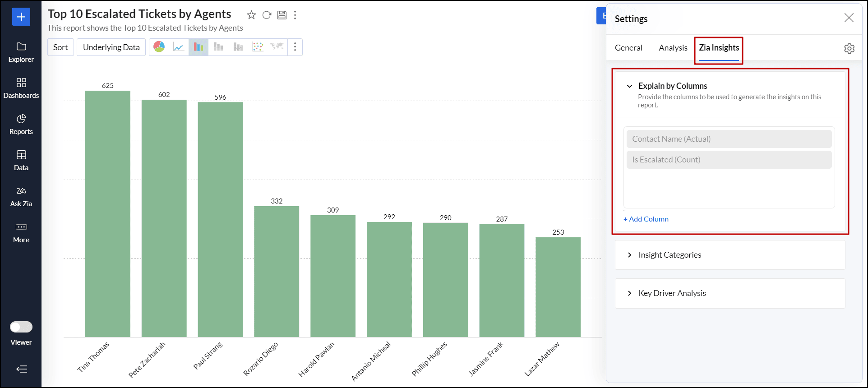This screenshot has height=388, width=868.
Task: Expand the Insight Categories section
Action: pyautogui.click(x=629, y=255)
